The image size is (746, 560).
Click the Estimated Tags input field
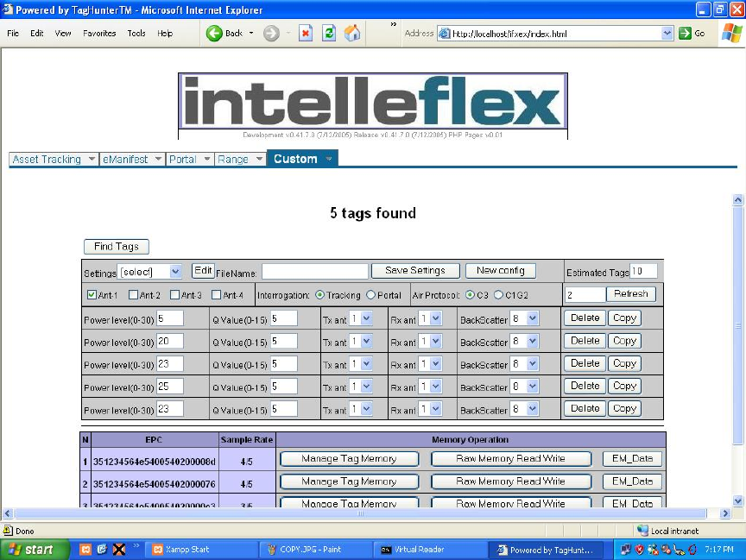pyautogui.click(x=643, y=271)
